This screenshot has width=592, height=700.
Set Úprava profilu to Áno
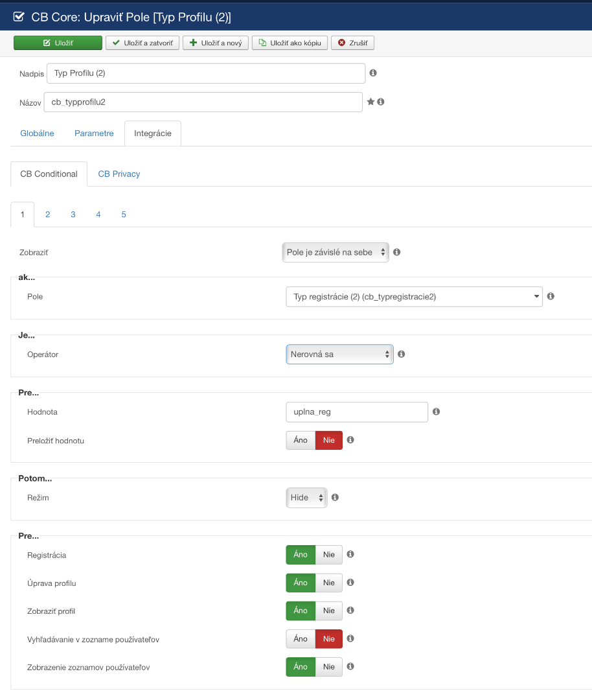[301, 583]
